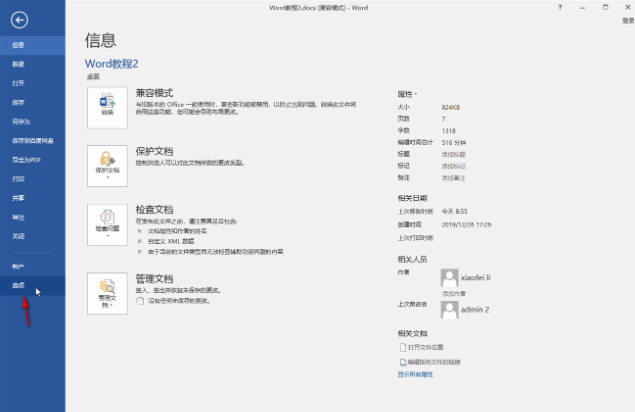Viewport: 635px width, 412px height.
Task: Click the Related Dates (相关日期) heading
Action: click(x=412, y=198)
